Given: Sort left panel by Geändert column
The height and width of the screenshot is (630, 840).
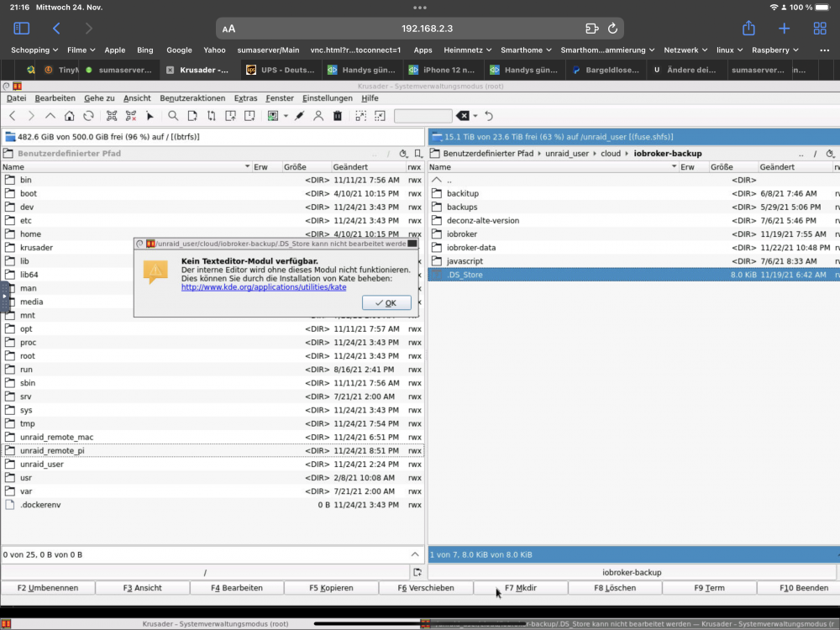Looking at the screenshot, I should click(x=368, y=166).
